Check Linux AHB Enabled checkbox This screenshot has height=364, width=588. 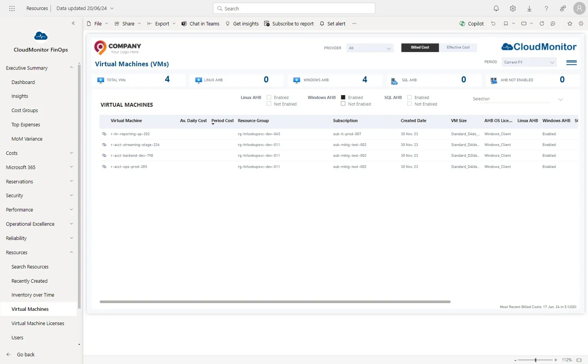pos(269,97)
